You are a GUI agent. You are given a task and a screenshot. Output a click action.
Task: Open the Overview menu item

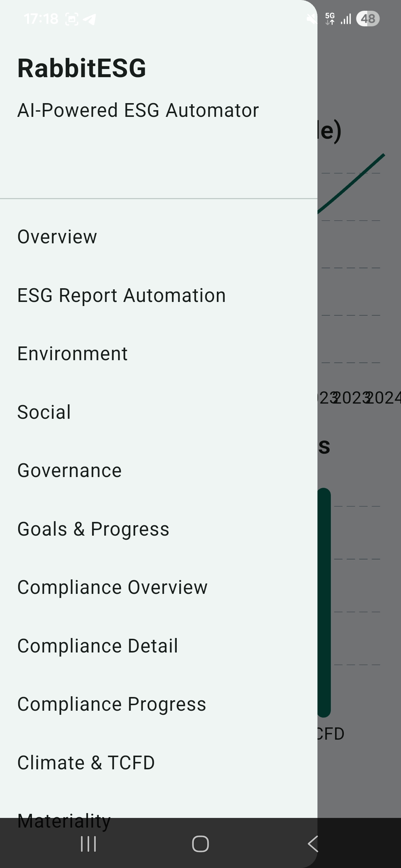pos(57,237)
